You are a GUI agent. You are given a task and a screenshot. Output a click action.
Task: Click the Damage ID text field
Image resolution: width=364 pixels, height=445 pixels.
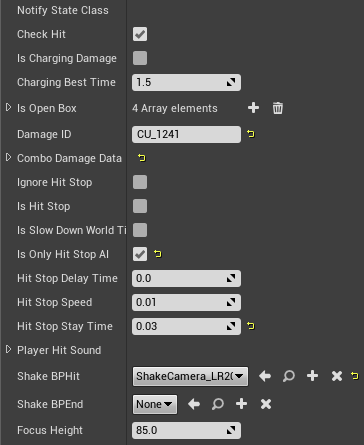pyautogui.click(x=186, y=134)
